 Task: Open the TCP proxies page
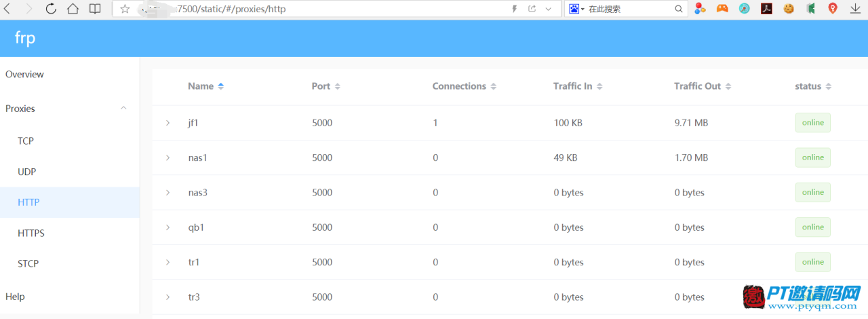[26, 141]
